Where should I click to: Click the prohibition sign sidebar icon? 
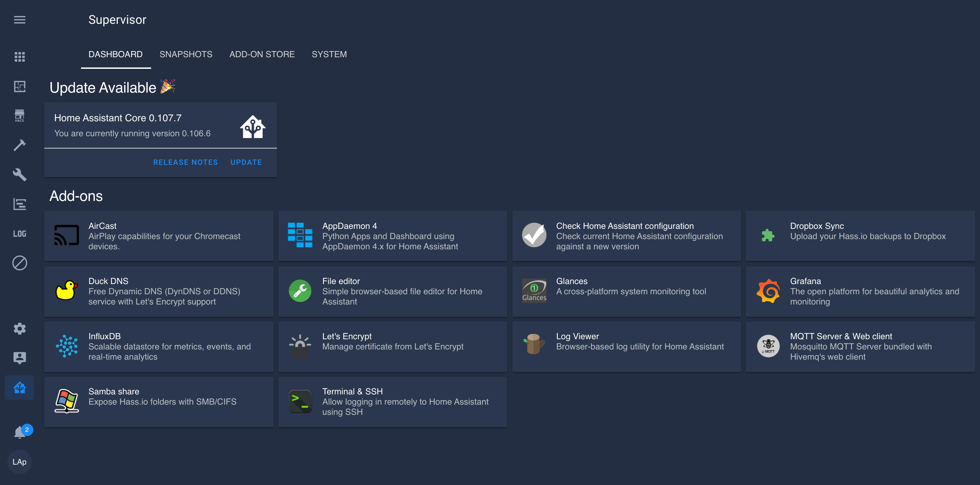tap(19, 263)
